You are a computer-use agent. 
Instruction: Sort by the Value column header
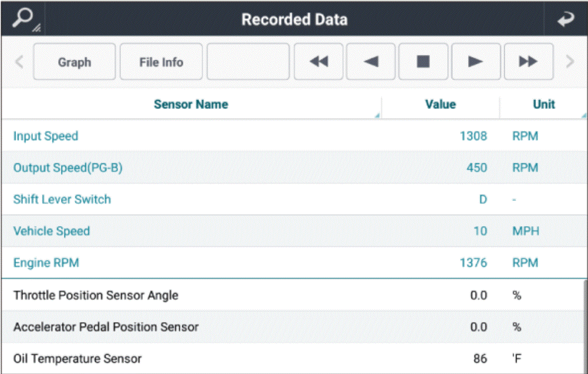coord(440,104)
